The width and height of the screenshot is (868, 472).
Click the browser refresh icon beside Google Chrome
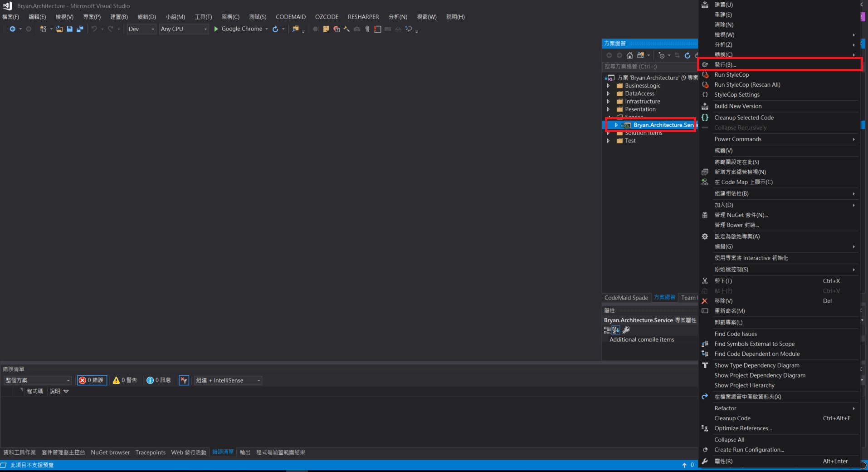275,29
